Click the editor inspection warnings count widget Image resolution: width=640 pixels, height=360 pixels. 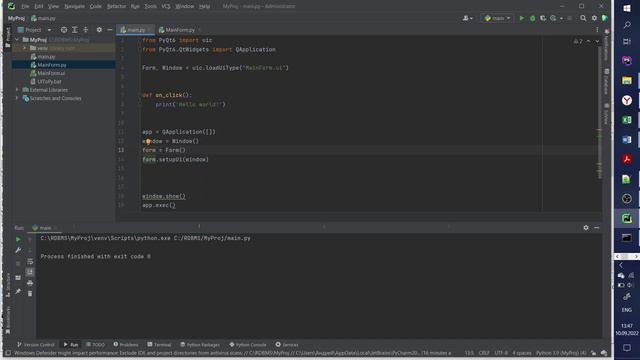click(x=578, y=41)
